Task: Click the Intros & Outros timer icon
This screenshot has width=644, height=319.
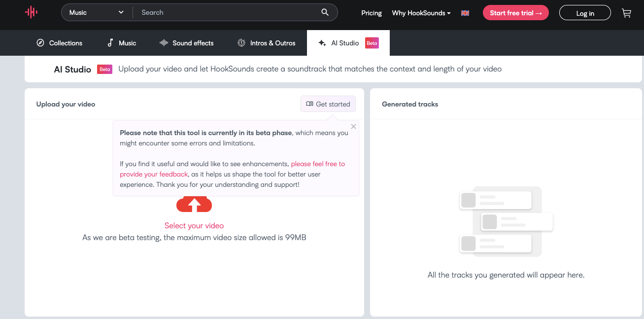Action: click(241, 43)
